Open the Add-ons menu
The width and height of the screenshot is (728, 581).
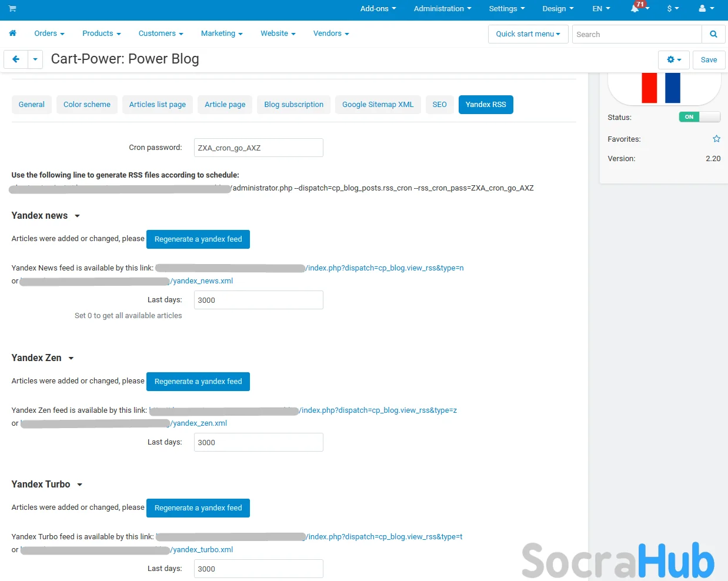coord(378,9)
